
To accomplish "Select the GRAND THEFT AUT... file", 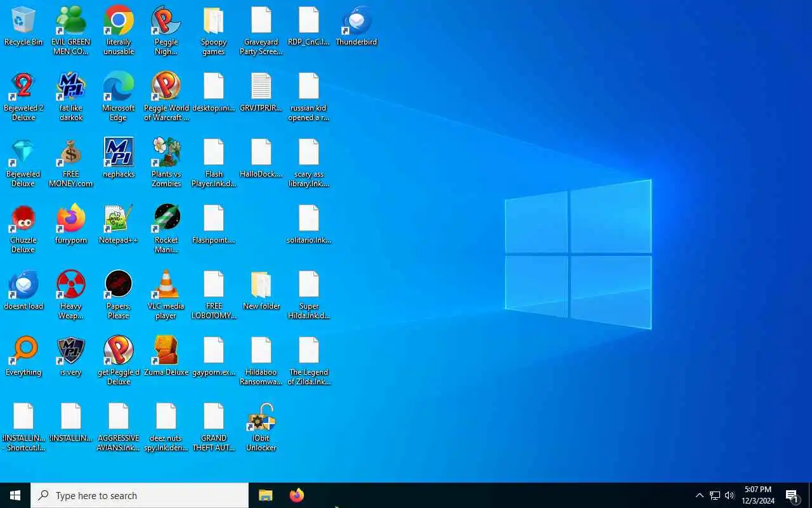I will [x=214, y=427].
